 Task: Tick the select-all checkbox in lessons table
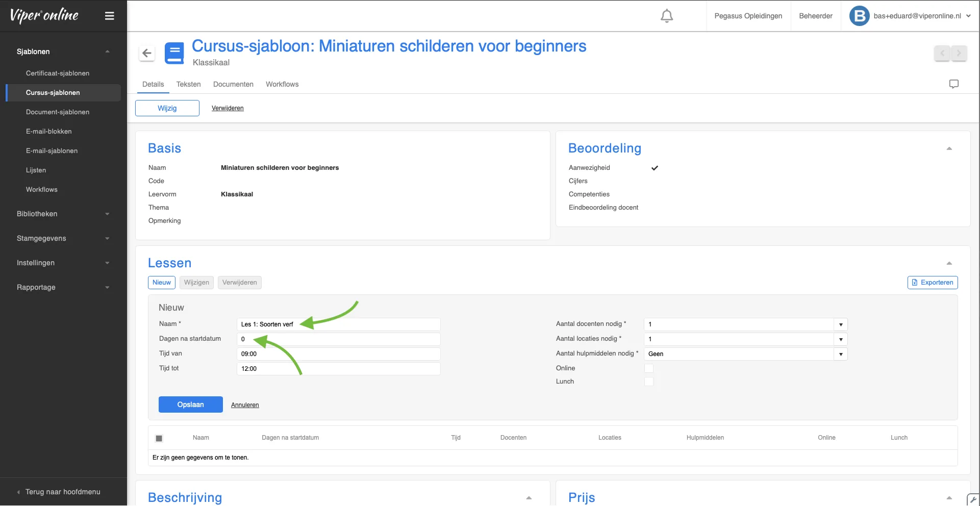pyautogui.click(x=159, y=438)
